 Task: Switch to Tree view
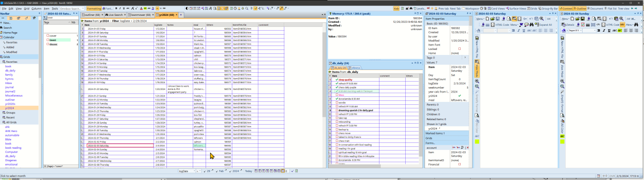tap(624, 8)
